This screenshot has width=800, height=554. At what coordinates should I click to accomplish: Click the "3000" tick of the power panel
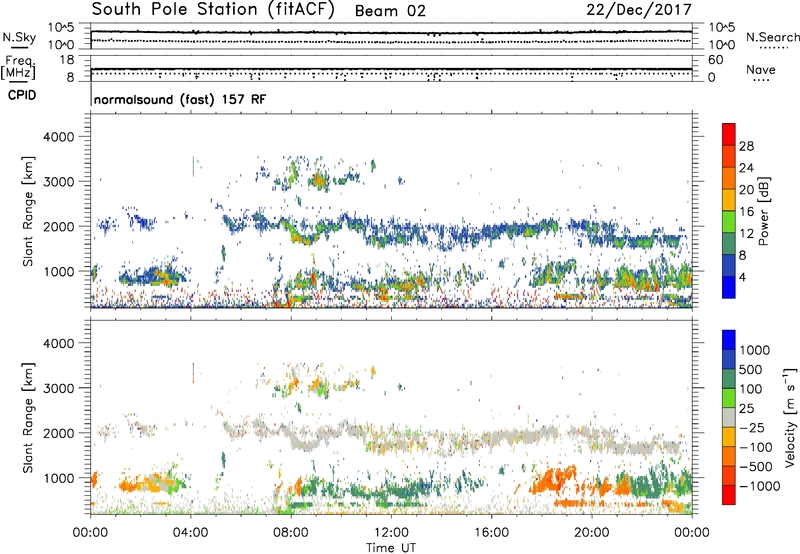click(x=58, y=182)
